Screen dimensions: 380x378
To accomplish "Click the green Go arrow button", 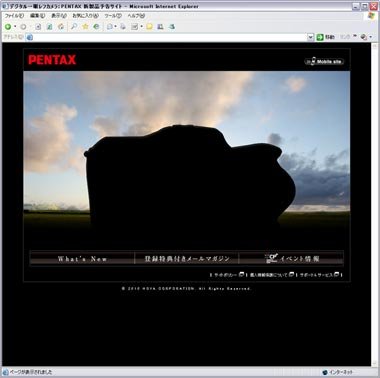I will click(325, 37).
